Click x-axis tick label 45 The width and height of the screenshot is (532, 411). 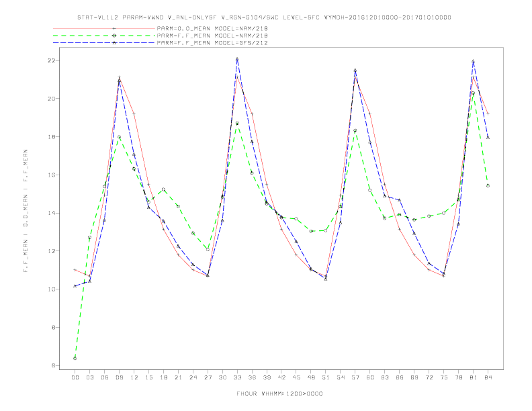(296, 377)
